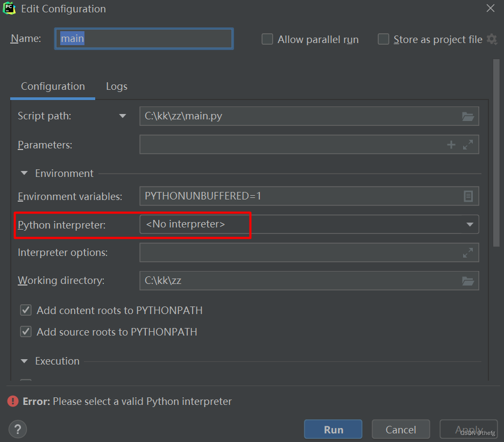Browse for script path folder icon

467,116
